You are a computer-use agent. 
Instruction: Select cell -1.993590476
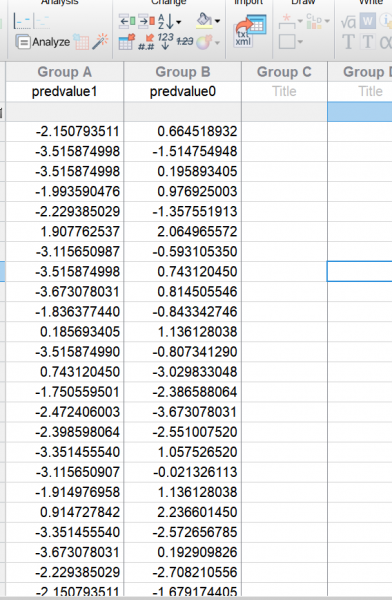[64, 192]
